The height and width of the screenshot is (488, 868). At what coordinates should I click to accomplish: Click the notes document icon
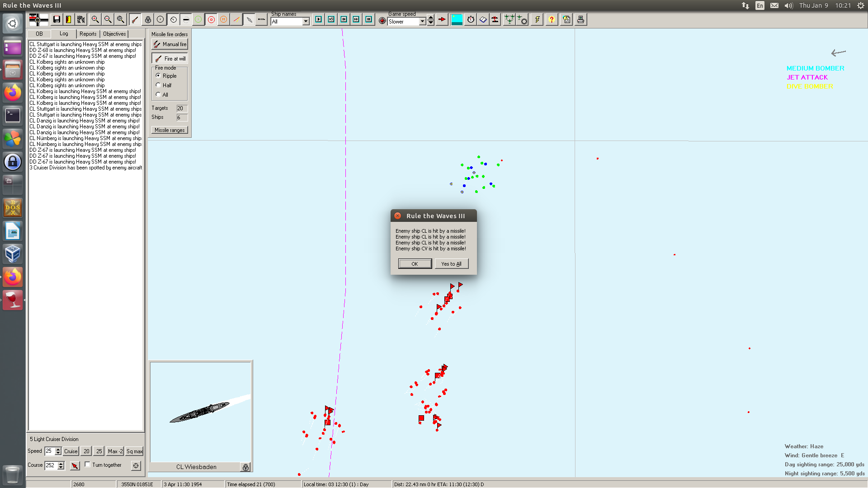click(567, 19)
